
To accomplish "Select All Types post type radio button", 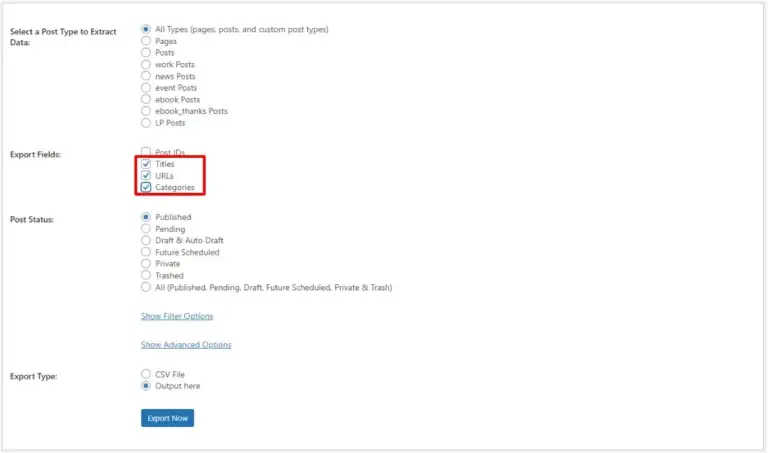I will coord(146,30).
